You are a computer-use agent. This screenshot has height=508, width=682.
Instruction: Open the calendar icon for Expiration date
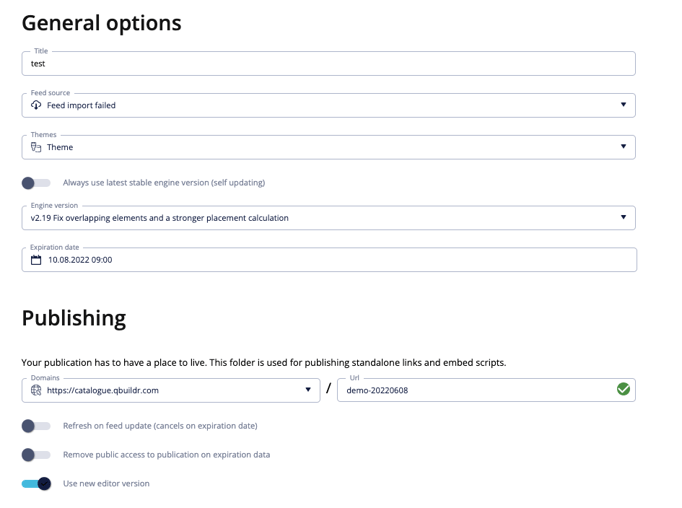tap(36, 260)
